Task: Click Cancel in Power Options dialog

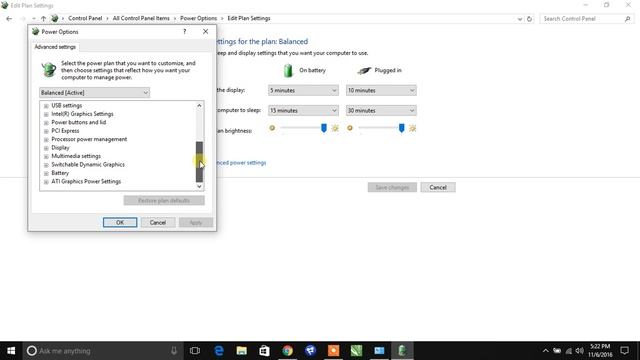Action: (158, 222)
